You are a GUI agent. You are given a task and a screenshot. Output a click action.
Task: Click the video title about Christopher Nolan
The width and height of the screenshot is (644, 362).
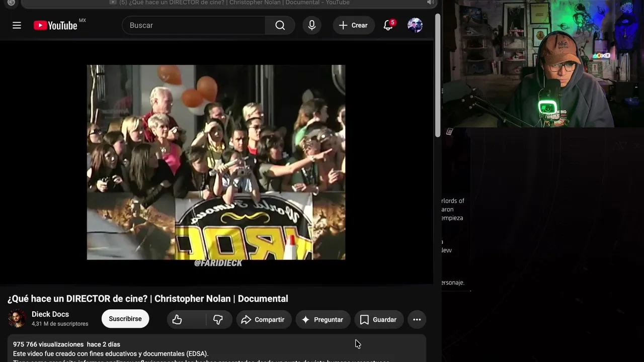(x=148, y=299)
